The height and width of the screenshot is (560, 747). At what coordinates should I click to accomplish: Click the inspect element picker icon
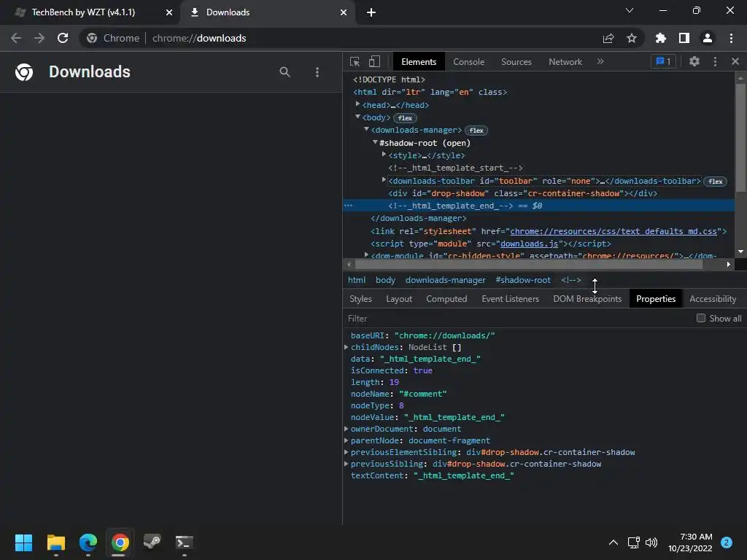pyautogui.click(x=355, y=61)
